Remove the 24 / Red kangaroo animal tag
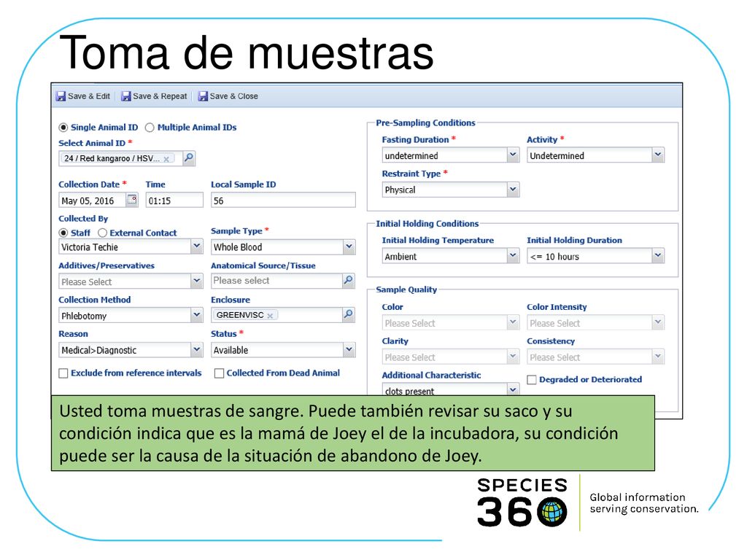The height and width of the screenshot is (560, 747). (166, 159)
